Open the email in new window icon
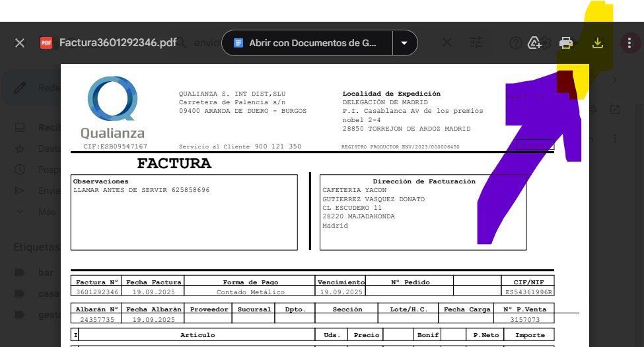The image size is (644, 347). [614, 109]
